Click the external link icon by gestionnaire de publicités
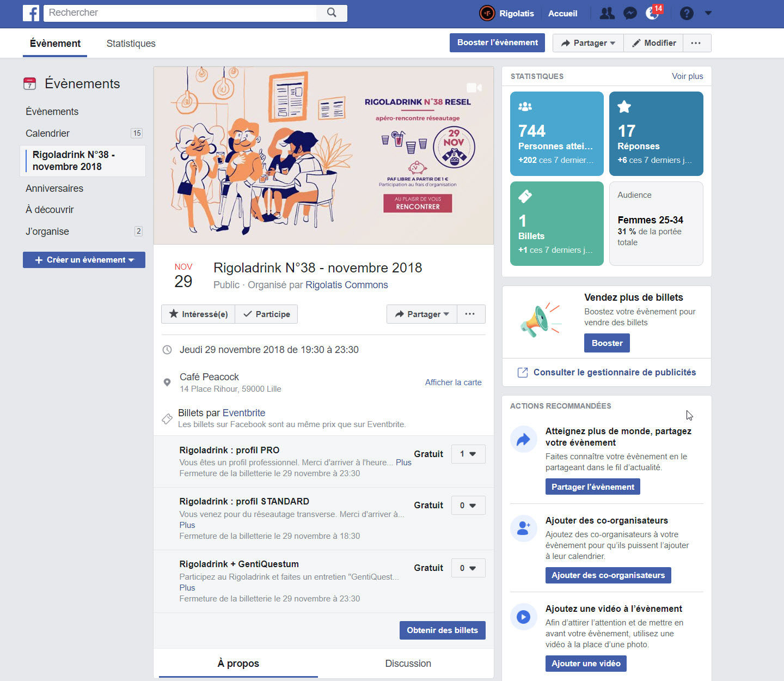The height and width of the screenshot is (681, 784). click(523, 373)
